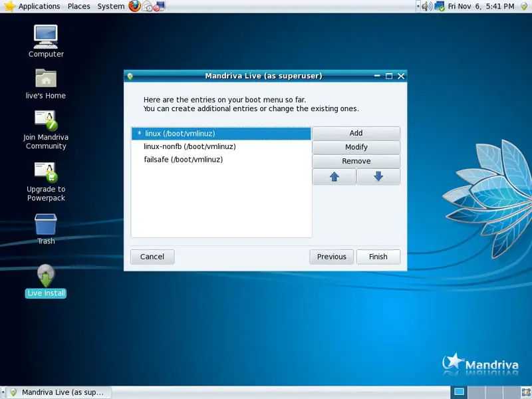
Task: Switch to the first workspace
Action: [459, 392]
